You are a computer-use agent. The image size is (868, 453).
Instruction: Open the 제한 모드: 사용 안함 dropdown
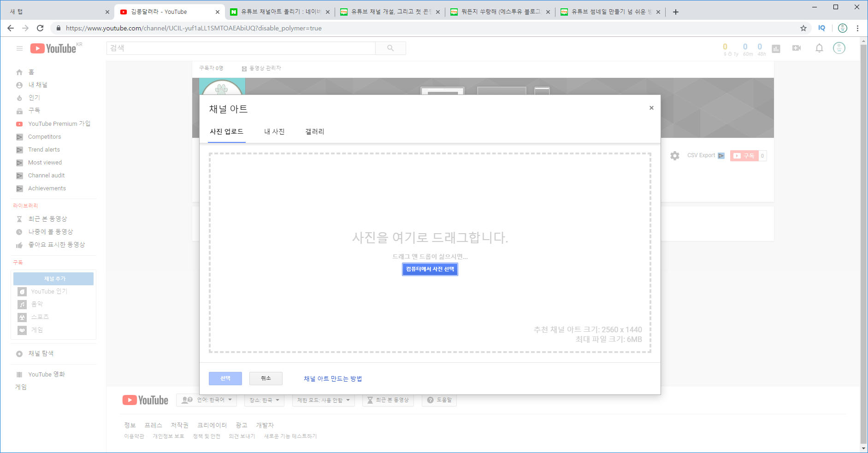324,400
